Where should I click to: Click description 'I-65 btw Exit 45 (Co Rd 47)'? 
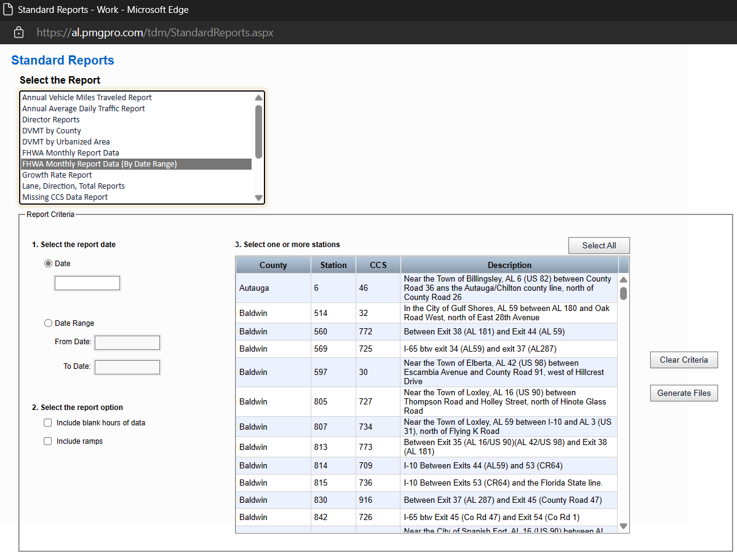point(492,517)
